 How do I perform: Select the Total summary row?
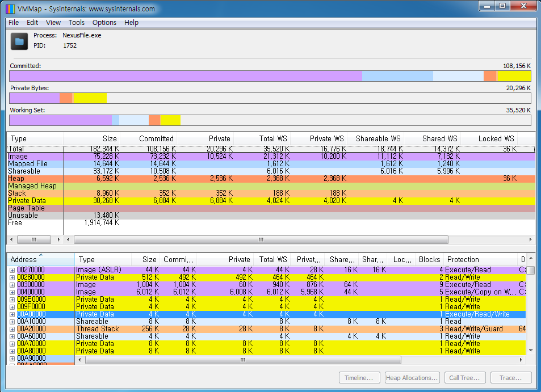pos(271,149)
